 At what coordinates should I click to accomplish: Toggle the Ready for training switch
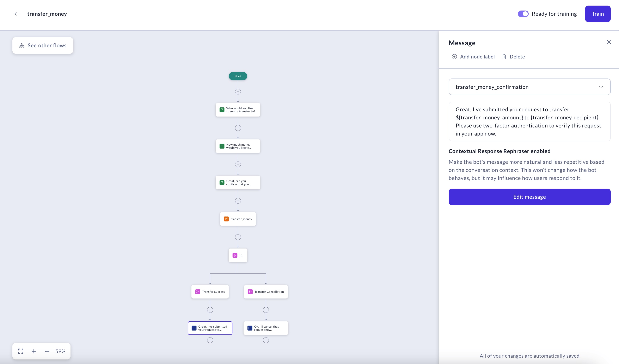tap(523, 14)
